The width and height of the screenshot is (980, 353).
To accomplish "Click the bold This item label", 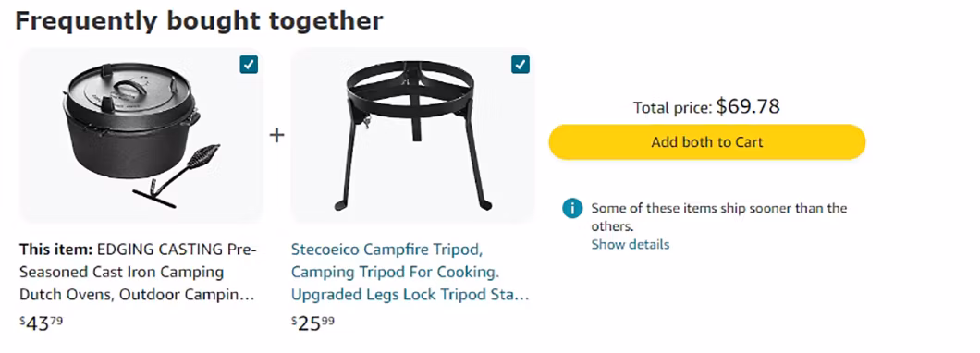I will (56, 250).
